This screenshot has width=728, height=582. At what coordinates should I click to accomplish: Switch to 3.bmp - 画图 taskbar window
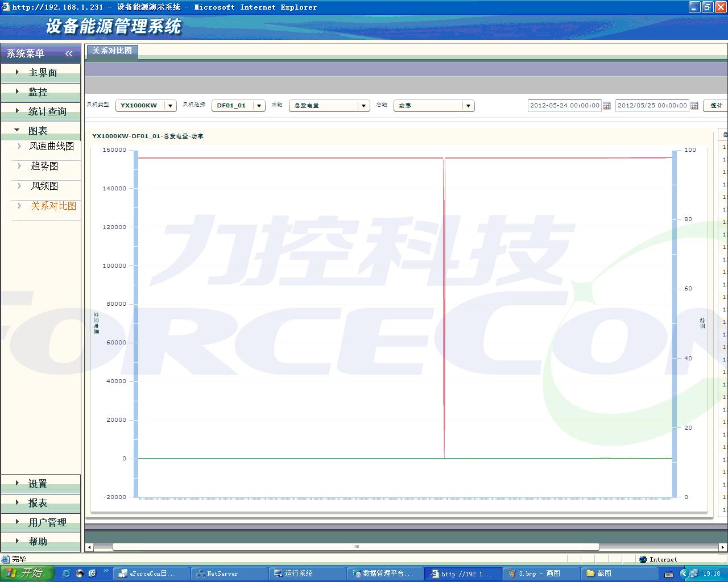pyautogui.click(x=540, y=573)
